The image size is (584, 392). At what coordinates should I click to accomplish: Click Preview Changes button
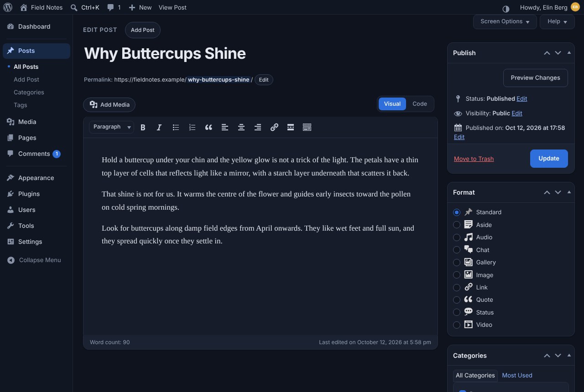point(536,78)
